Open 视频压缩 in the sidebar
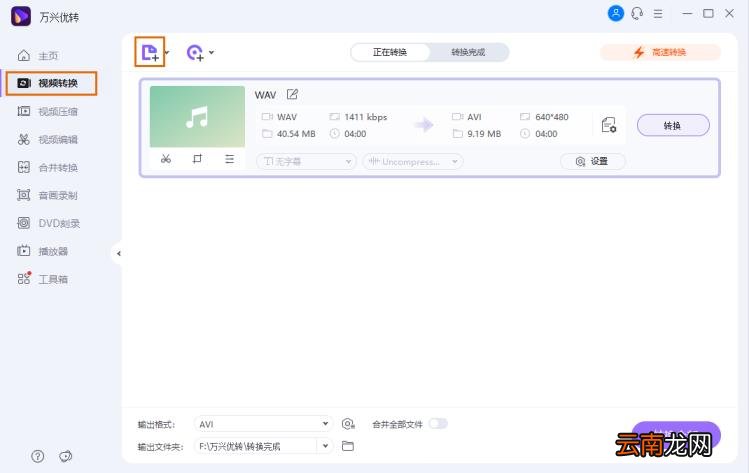Viewport: 749px width, 473px height. click(x=47, y=111)
